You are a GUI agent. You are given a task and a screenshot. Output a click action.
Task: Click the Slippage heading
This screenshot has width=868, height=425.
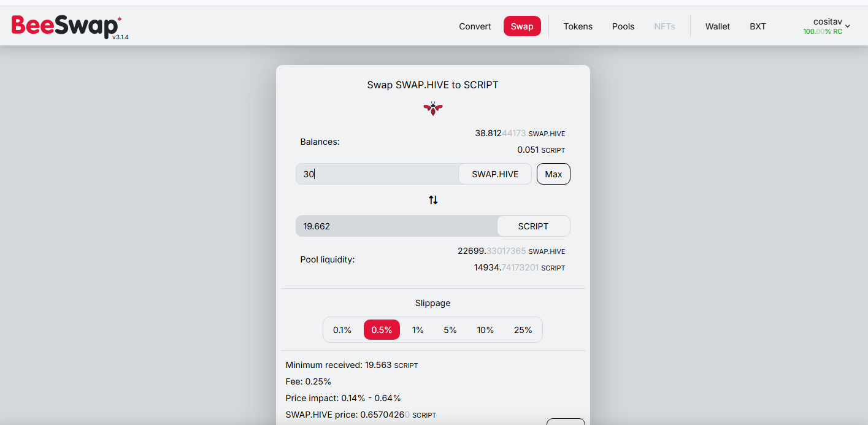(433, 303)
